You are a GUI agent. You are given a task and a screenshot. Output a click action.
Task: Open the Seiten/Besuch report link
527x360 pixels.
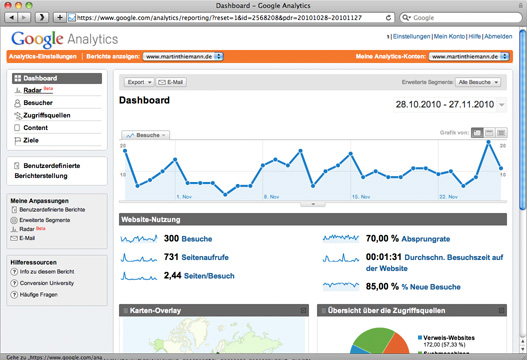(209, 276)
